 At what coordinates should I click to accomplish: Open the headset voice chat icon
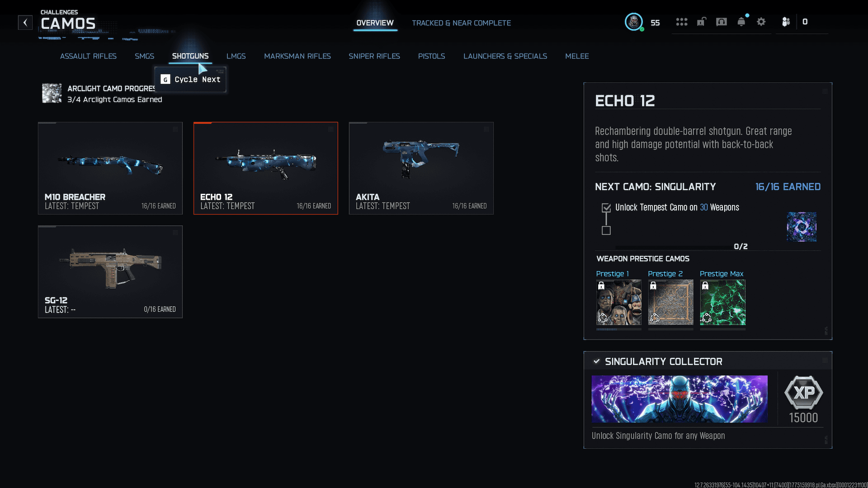click(x=722, y=22)
